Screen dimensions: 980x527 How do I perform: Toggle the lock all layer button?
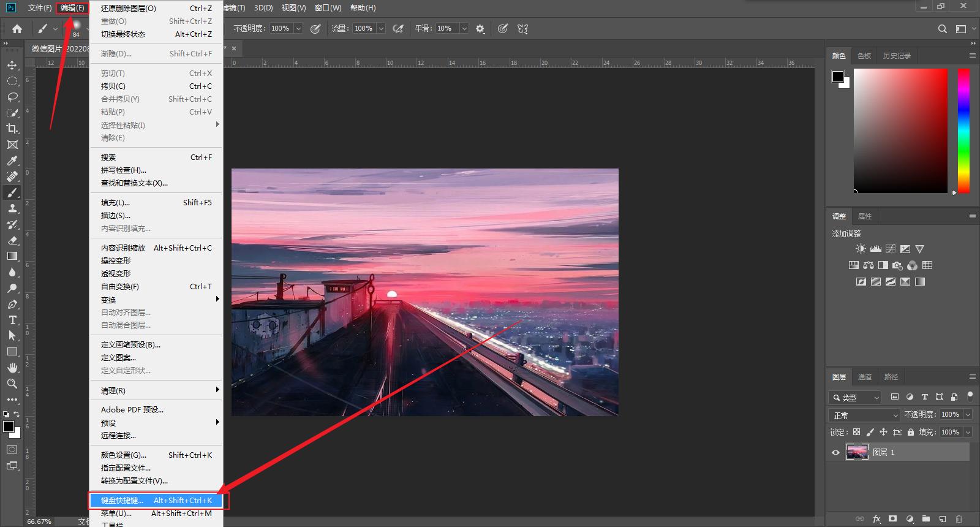point(911,432)
